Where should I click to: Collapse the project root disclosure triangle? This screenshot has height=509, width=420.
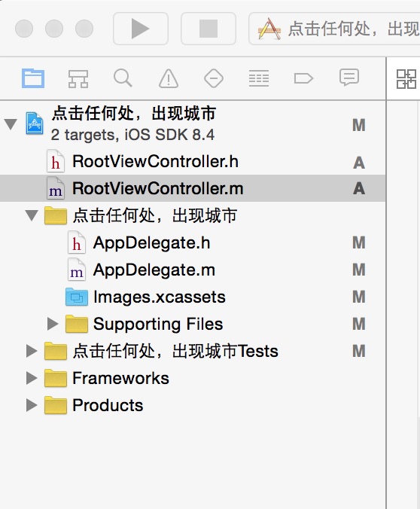[x=11, y=124]
